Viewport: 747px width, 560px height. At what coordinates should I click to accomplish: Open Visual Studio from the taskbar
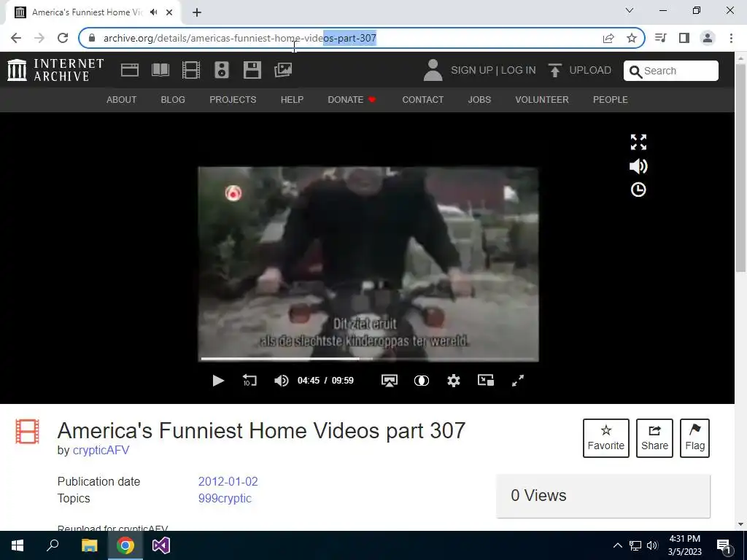(161, 545)
